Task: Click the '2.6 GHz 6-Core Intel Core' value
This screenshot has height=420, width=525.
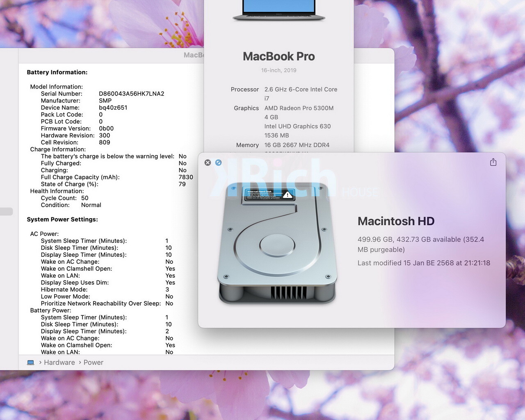Action: tap(301, 89)
